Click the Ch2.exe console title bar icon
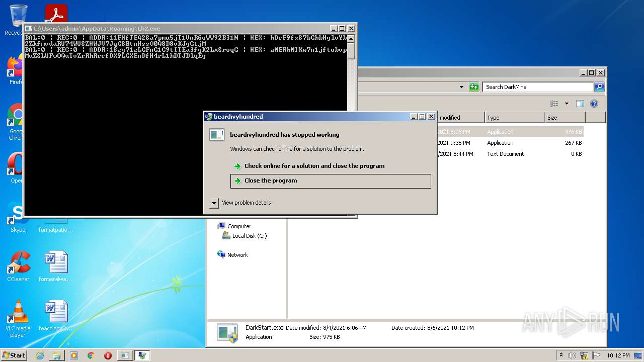The height and width of the screenshot is (362, 644). tap(29, 29)
